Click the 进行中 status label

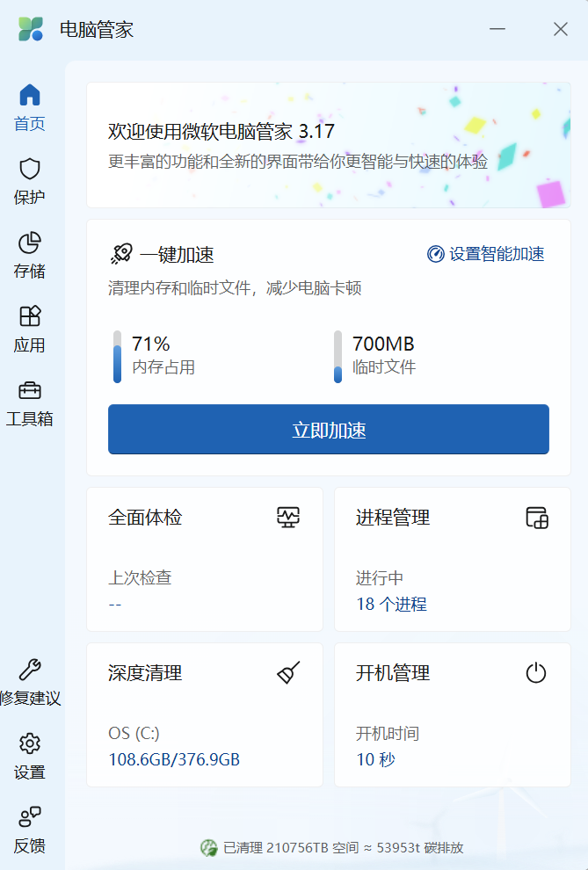click(x=380, y=577)
